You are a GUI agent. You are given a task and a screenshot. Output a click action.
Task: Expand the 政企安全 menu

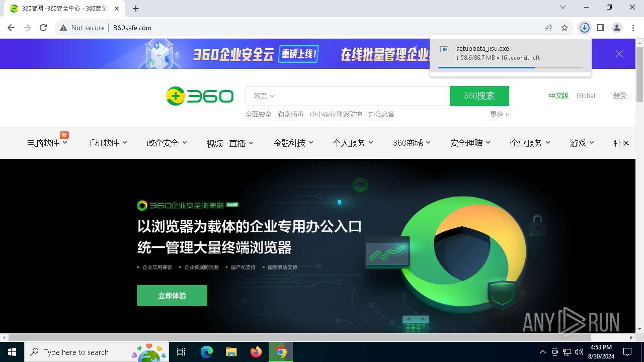pyautogui.click(x=167, y=143)
